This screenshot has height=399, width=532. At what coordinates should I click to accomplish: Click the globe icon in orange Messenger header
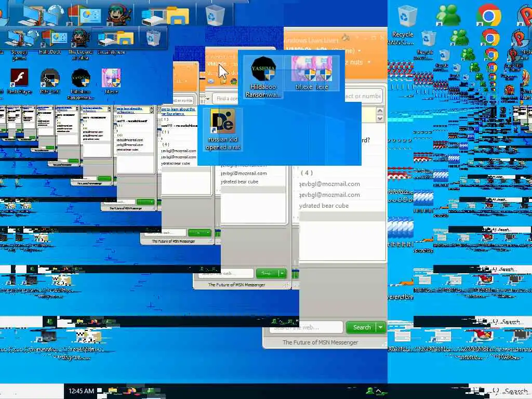[x=234, y=82]
